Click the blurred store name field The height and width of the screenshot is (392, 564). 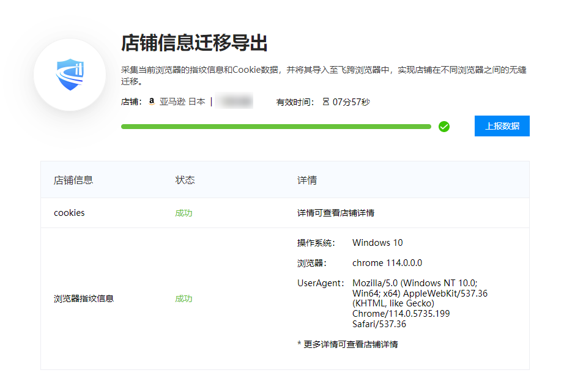235,102
